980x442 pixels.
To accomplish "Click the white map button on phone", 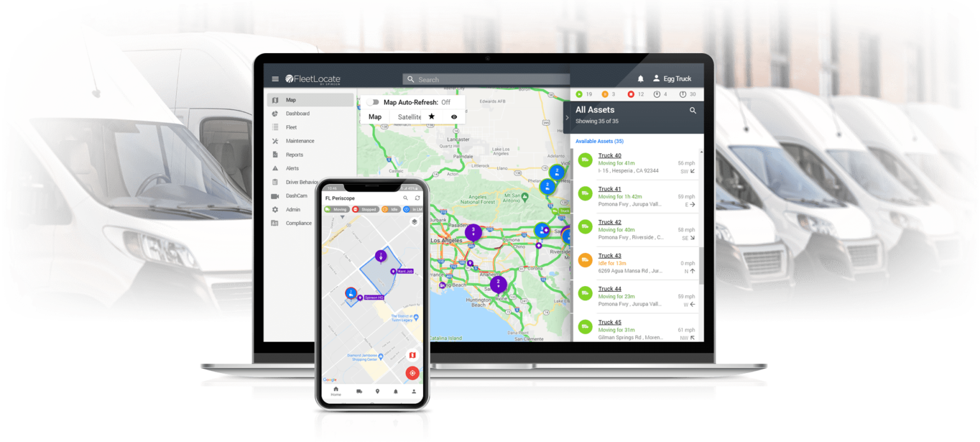I will coord(412,355).
